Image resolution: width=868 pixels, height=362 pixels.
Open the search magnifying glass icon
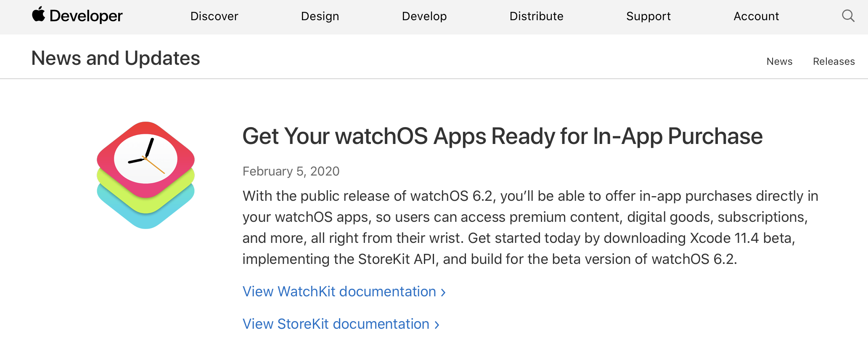(x=848, y=16)
